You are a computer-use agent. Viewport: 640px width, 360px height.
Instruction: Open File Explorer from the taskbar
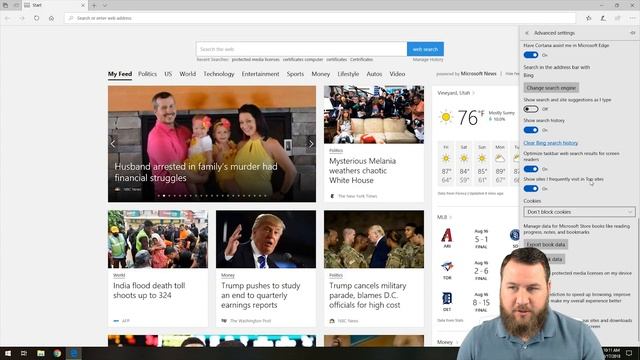[40, 353]
